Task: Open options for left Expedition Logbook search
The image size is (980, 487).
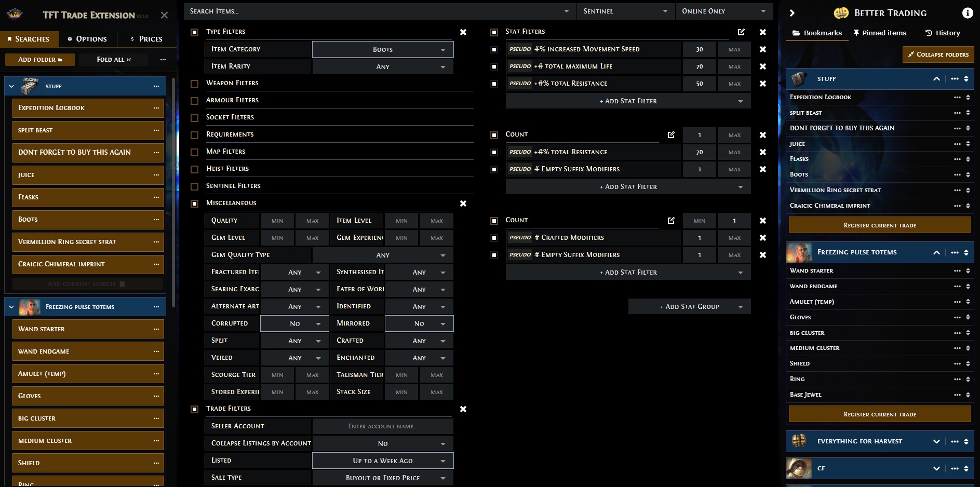Action: pyautogui.click(x=156, y=108)
